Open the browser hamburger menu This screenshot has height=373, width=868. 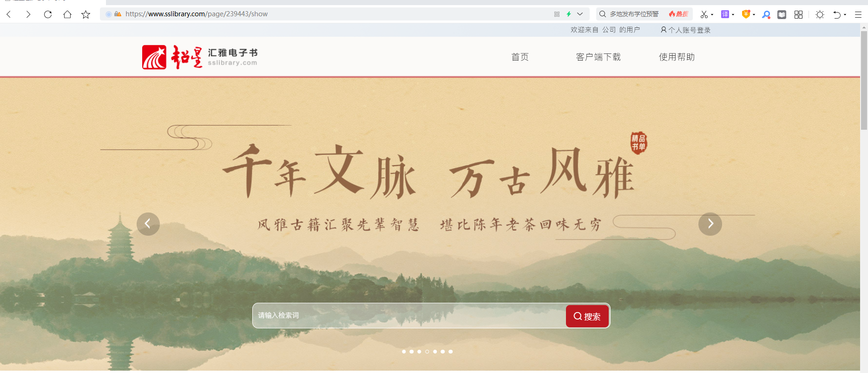tap(858, 14)
